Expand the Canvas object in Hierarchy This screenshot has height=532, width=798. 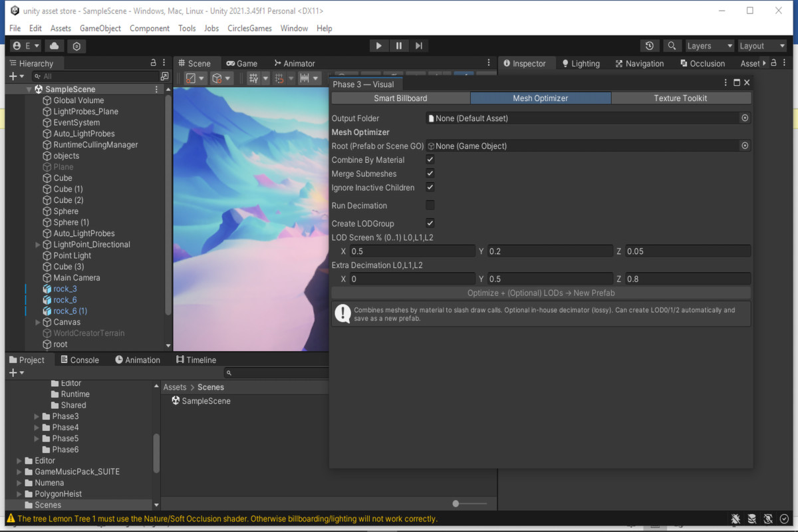[x=38, y=322]
